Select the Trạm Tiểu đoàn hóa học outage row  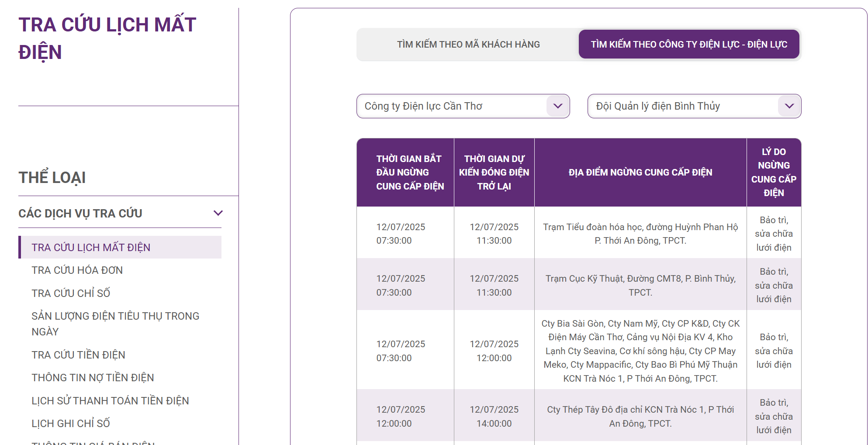640,234
